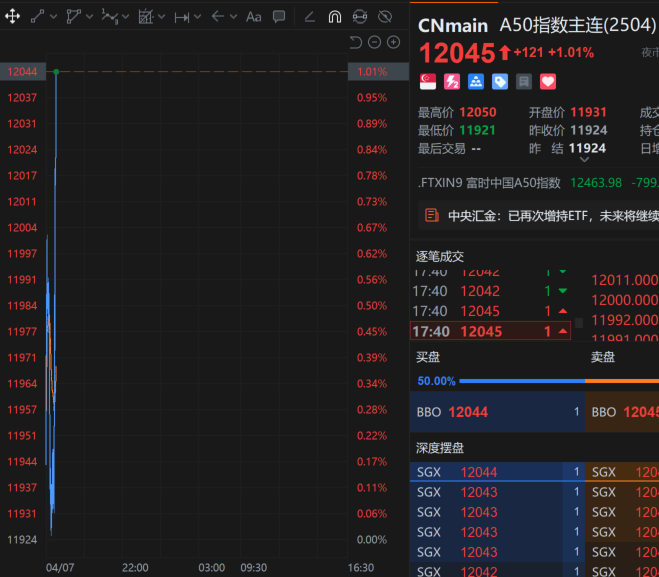Click the blue pyramid depth icon

click(476, 82)
